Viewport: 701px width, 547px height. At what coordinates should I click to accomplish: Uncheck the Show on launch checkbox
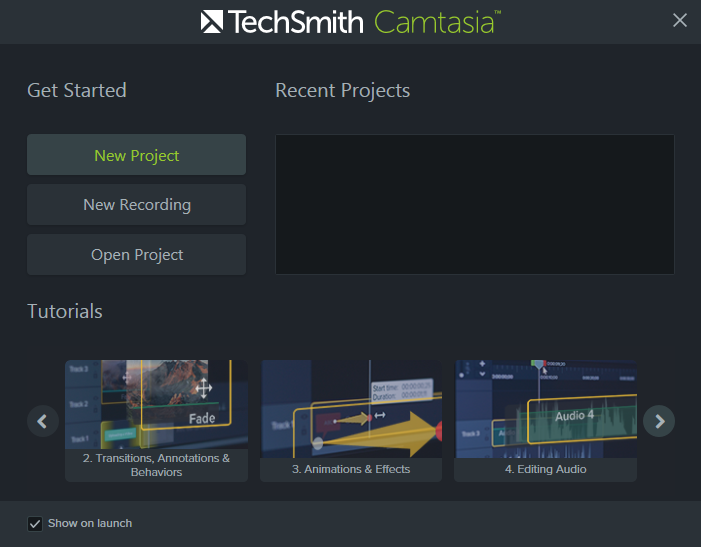35,523
